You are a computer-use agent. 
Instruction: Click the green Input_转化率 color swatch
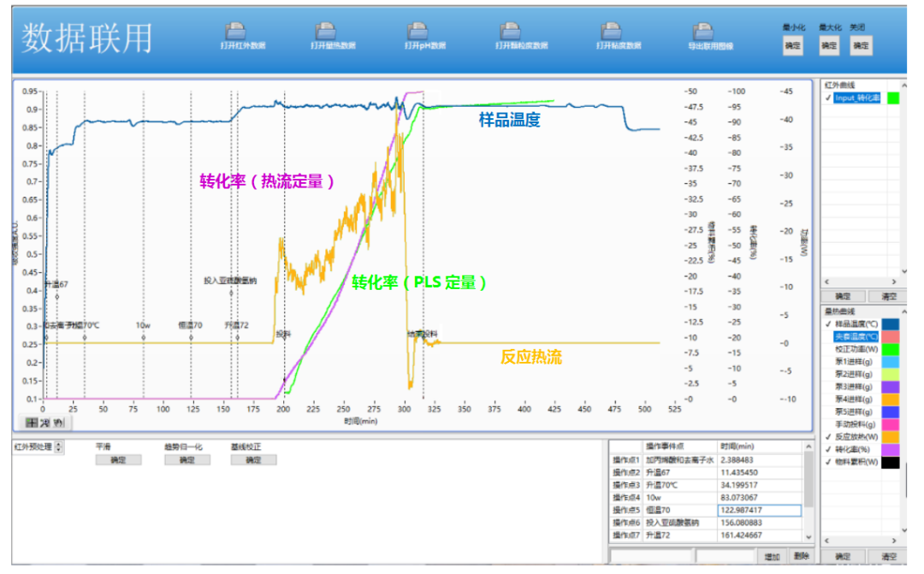coord(893,98)
